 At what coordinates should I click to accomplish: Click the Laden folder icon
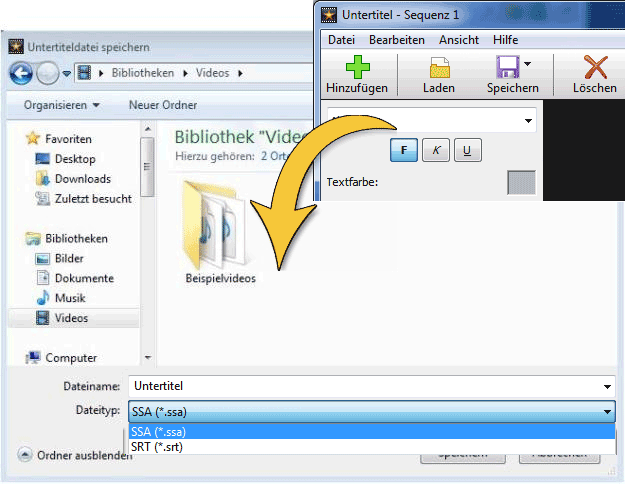(439, 68)
